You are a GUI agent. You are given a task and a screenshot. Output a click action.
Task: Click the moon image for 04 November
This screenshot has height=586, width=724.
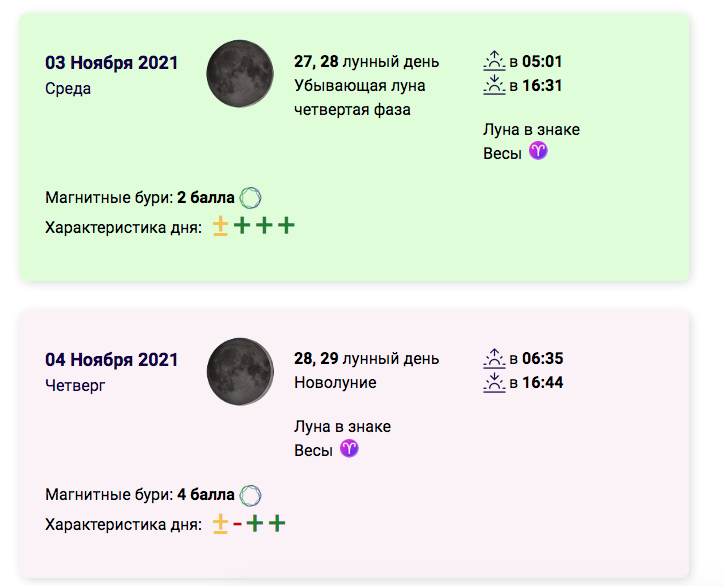[x=240, y=371]
